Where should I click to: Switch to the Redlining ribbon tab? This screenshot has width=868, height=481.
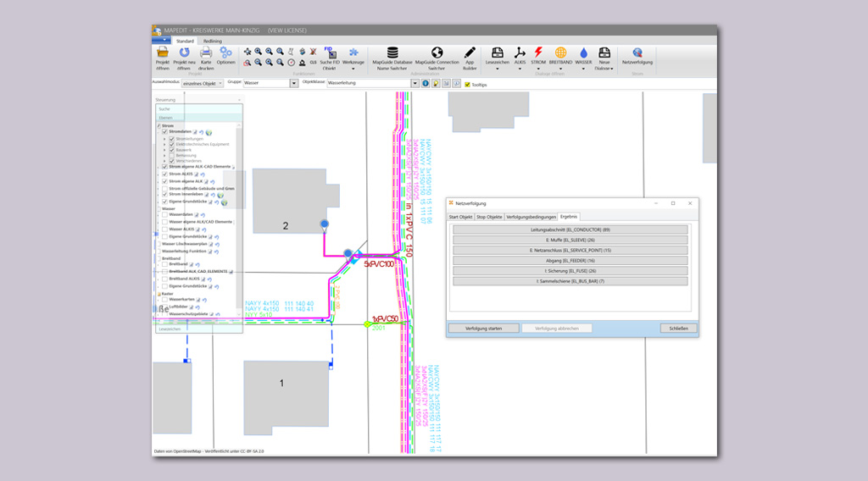213,41
